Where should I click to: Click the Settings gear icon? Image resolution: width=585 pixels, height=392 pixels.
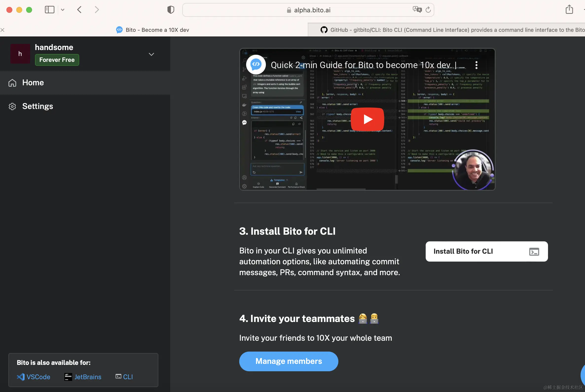pos(12,107)
